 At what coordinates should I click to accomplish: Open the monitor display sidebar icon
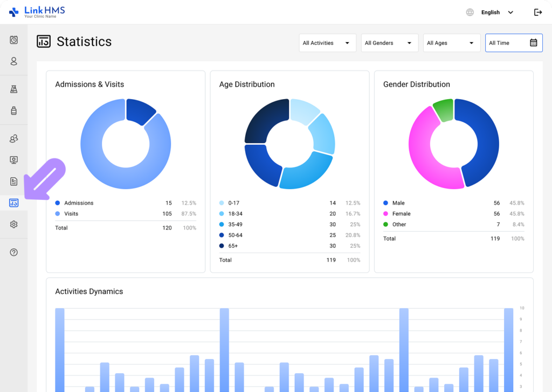(14, 160)
